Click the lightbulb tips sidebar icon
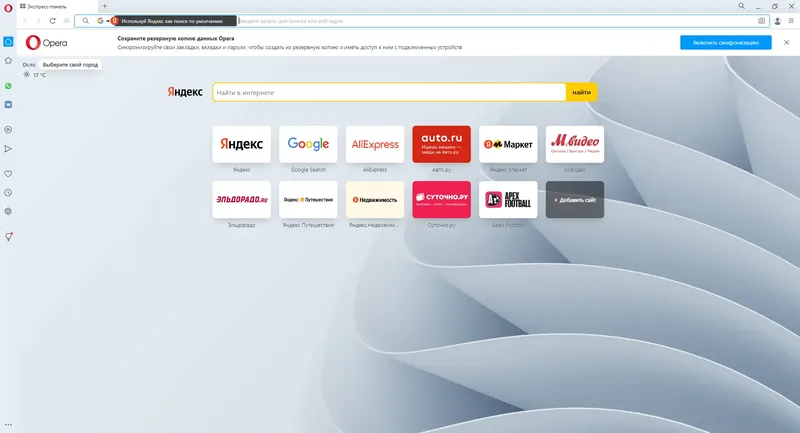Screen dimensions: 800x433 9,237
